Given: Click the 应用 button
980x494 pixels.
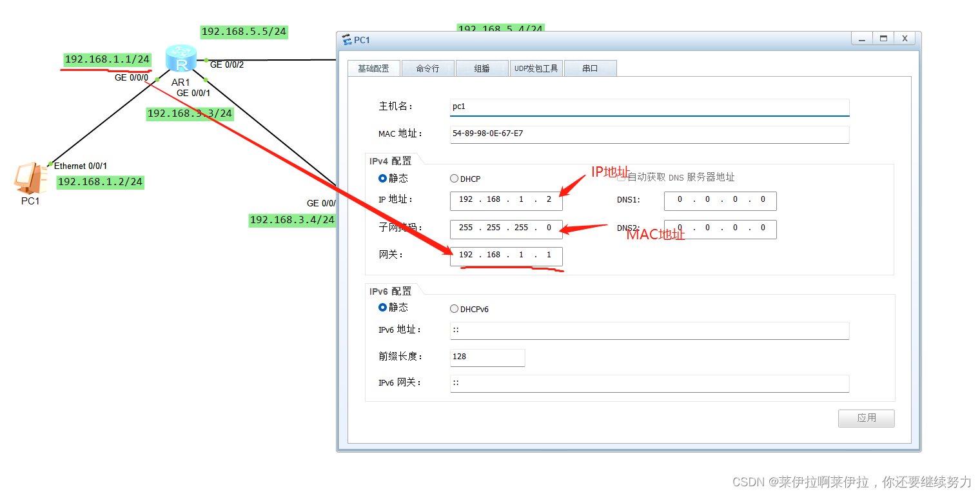Looking at the screenshot, I should (x=866, y=418).
